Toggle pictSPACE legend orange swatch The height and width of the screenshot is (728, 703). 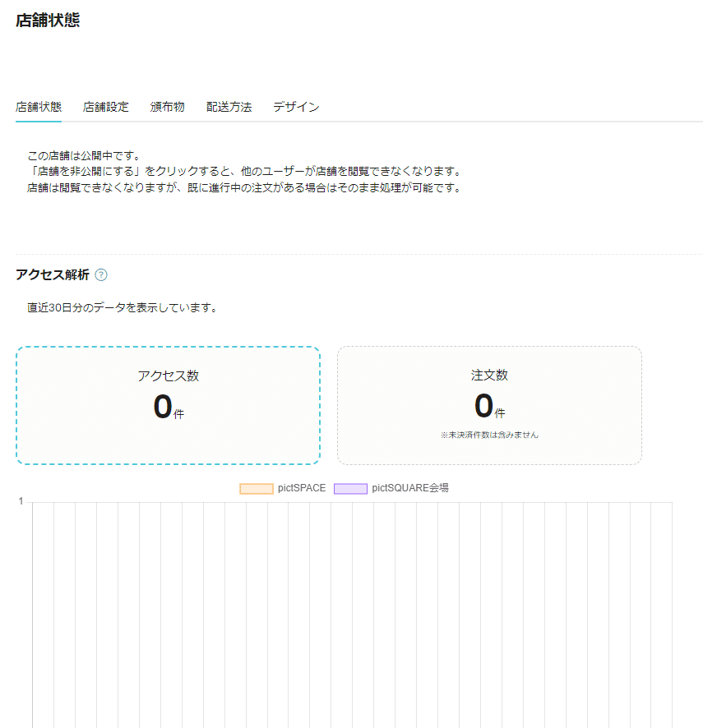[257, 488]
